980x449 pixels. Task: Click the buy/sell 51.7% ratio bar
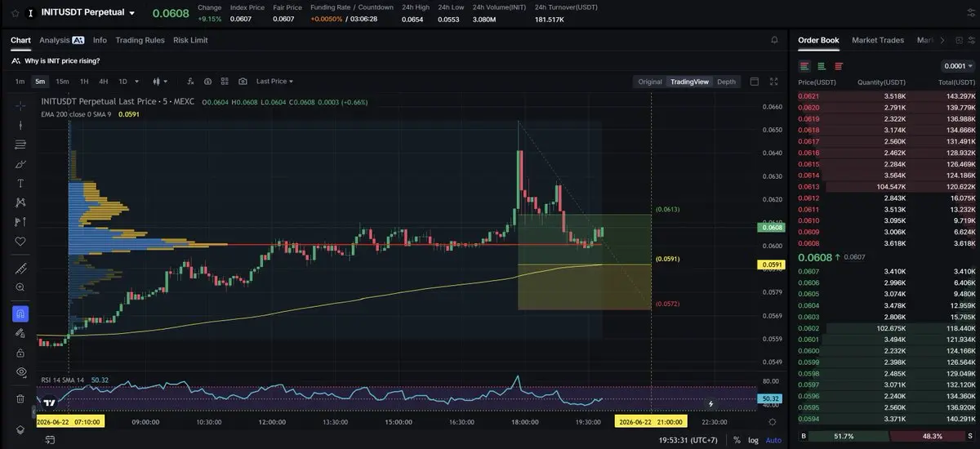click(x=887, y=438)
